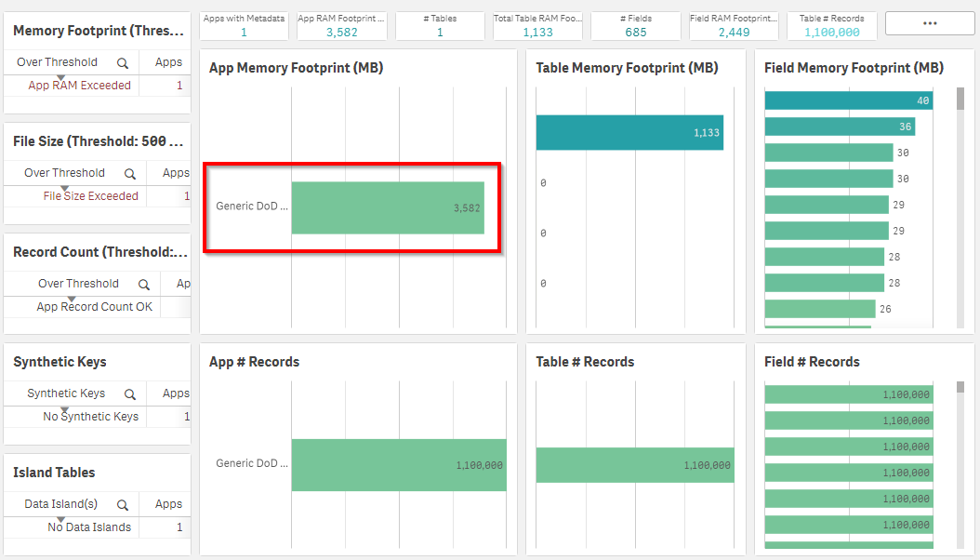
Task: Select the File Size Exceeded value
Action: 90,196
